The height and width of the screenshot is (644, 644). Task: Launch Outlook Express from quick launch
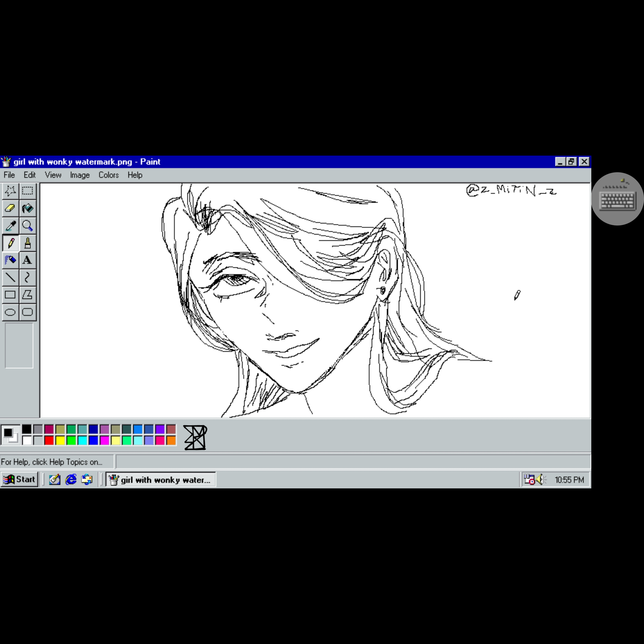click(87, 480)
